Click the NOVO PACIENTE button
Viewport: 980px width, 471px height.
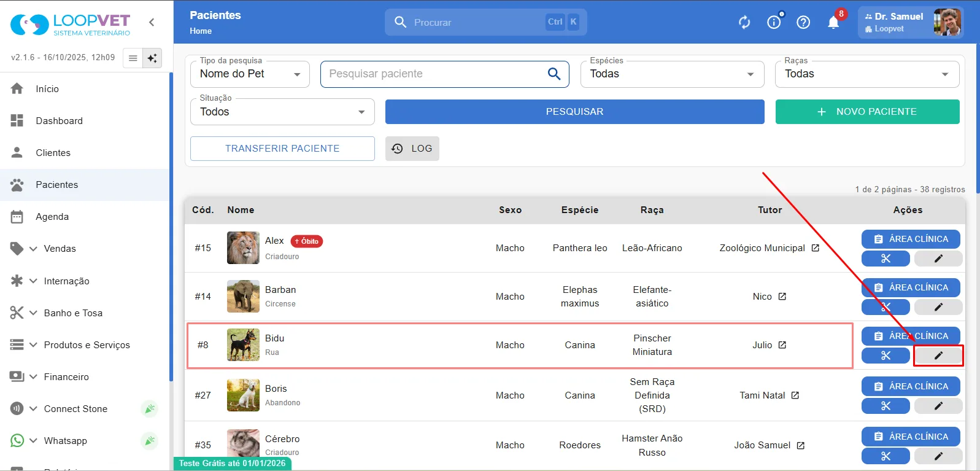(x=867, y=112)
